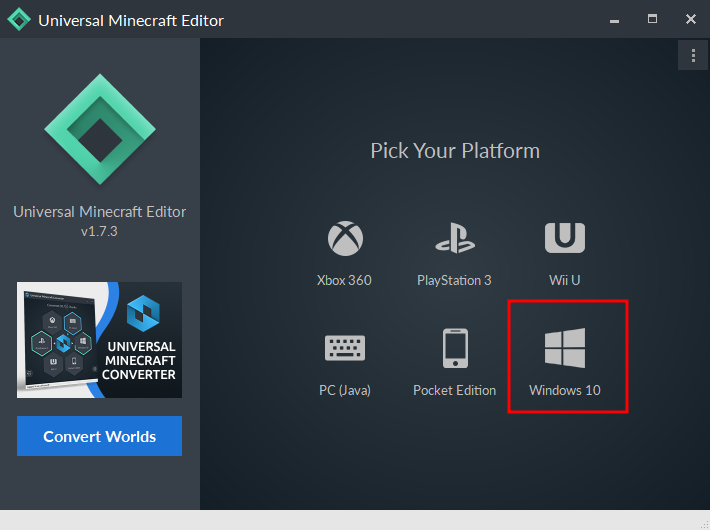Pick the Windows 10 logo icon

(x=565, y=348)
